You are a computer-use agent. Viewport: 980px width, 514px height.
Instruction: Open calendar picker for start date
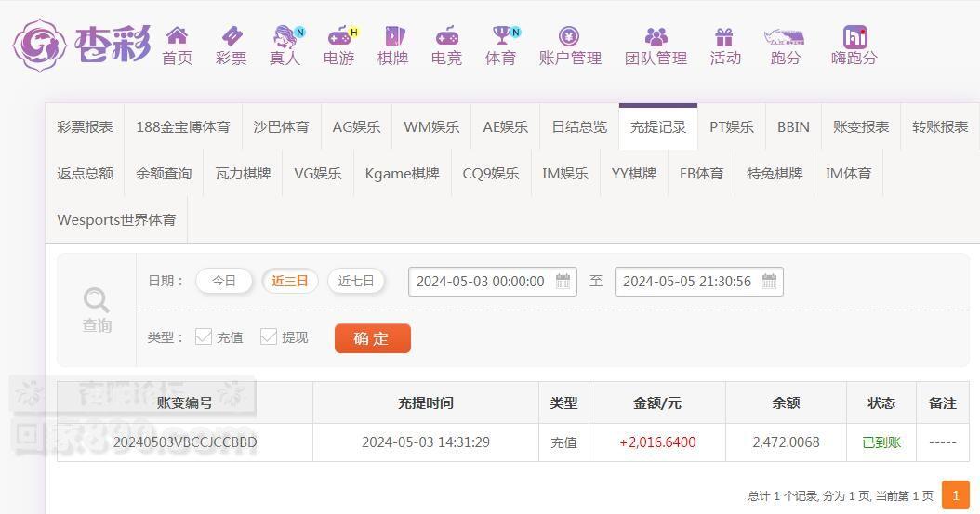[563, 281]
